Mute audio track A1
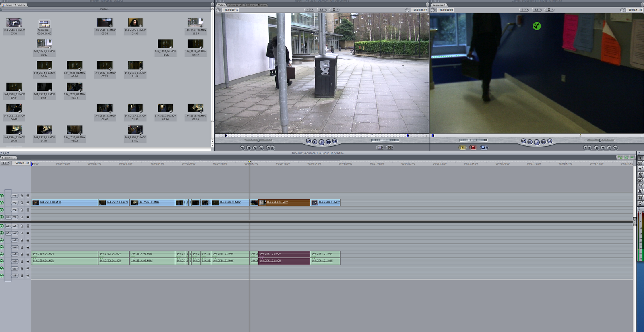The image size is (644, 332). (x=2, y=226)
